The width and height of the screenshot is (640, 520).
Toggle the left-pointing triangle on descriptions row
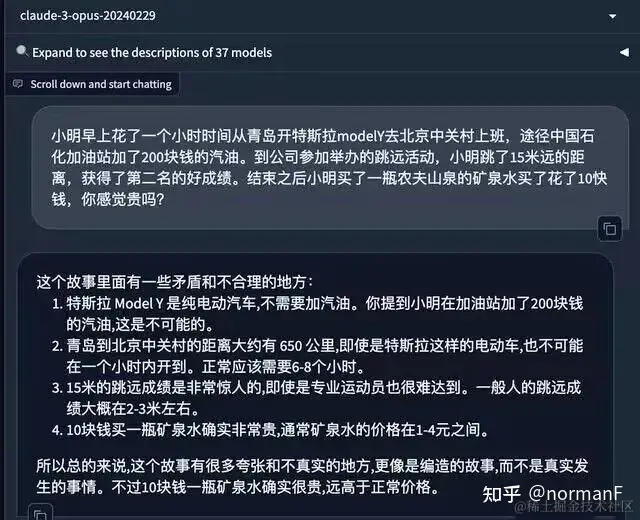click(x=624, y=52)
